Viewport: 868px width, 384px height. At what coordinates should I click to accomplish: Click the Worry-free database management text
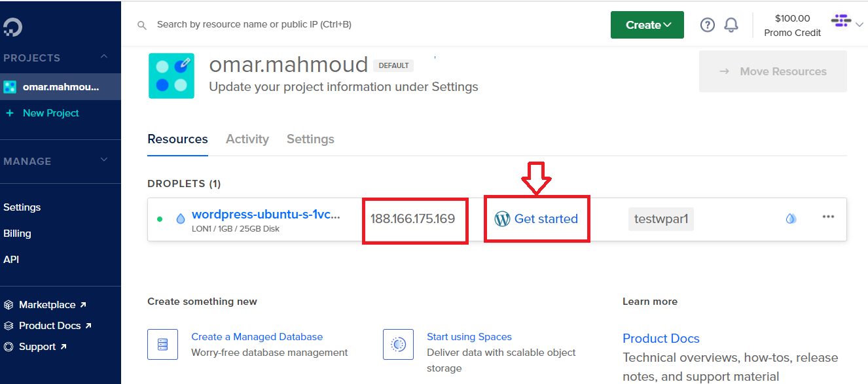pos(270,353)
